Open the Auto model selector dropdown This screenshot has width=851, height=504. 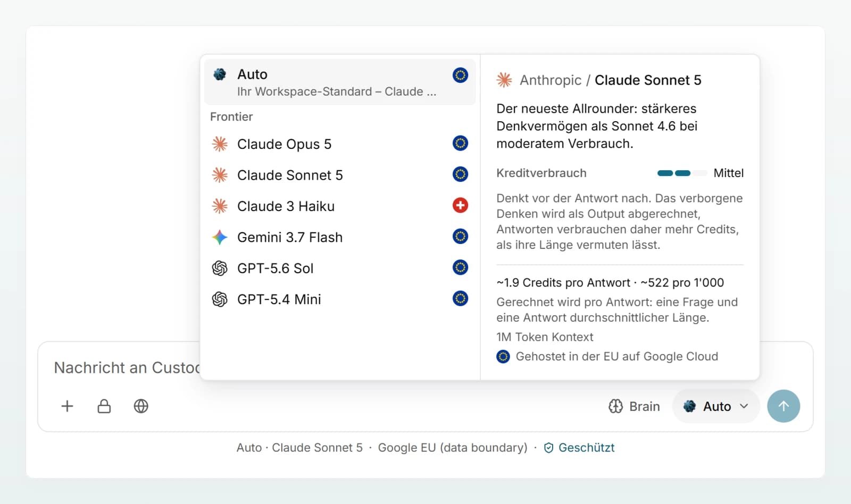(716, 406)
